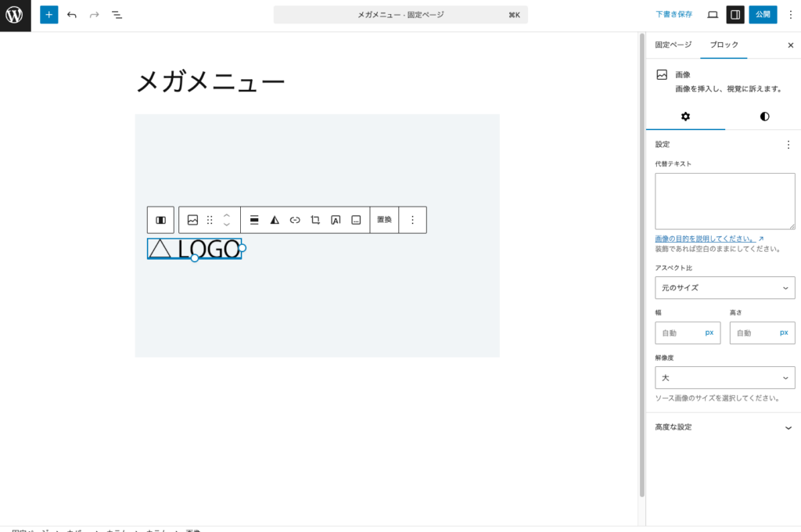The image size is (801, 532).
Task: Add text over the image
Action: point(334,220)
